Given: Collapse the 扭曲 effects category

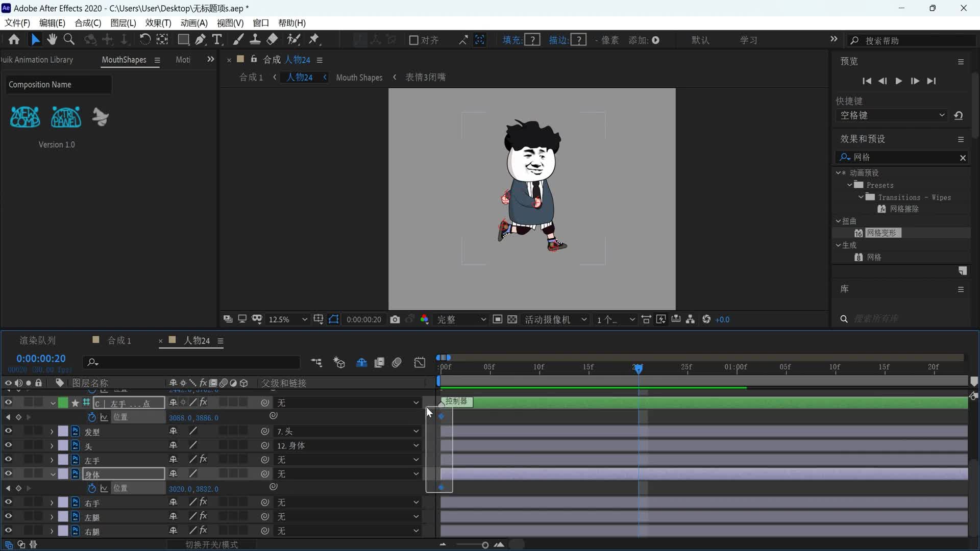Looking at the screenshot, I should tap(838, 221).
